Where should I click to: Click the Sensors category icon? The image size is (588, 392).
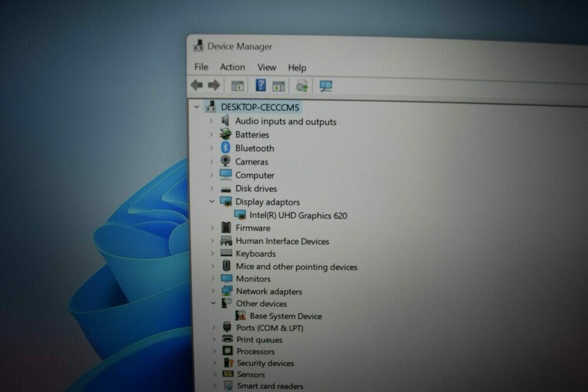[228, 374]
